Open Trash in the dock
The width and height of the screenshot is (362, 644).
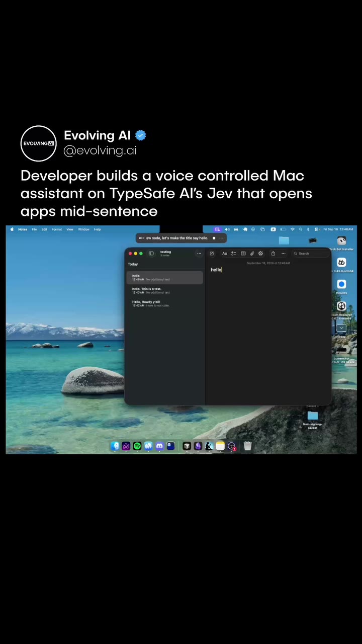[x=247, y=446]
